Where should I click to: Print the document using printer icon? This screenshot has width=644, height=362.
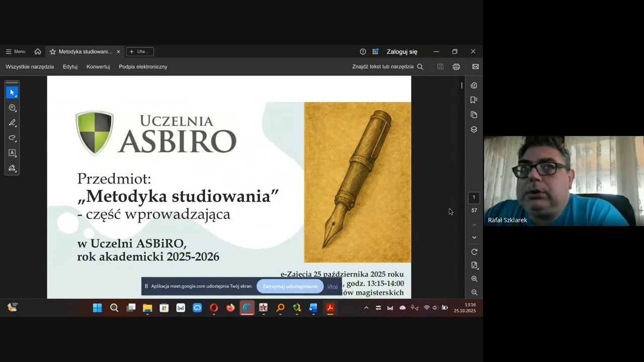point(456,66)
